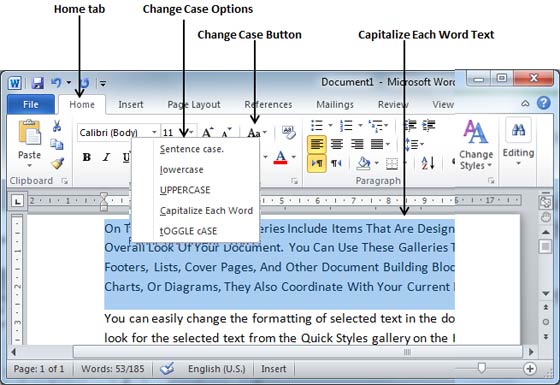Toggle Align Text Right
560x385 pixels.
click(x=357, y=145)
